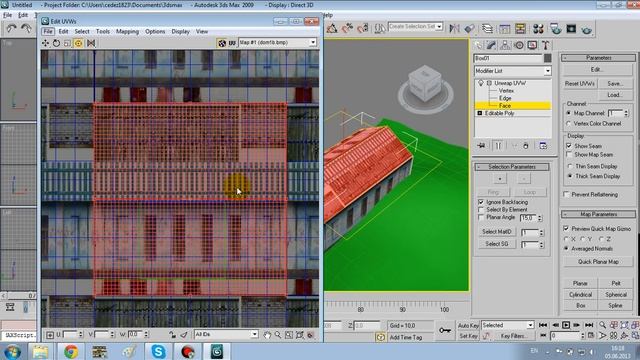Image resolution: width=640 pixels, height=360 pixels.
Task: Click the Pin Stack icon below modifier stack
Action: (x=482, y=146)
